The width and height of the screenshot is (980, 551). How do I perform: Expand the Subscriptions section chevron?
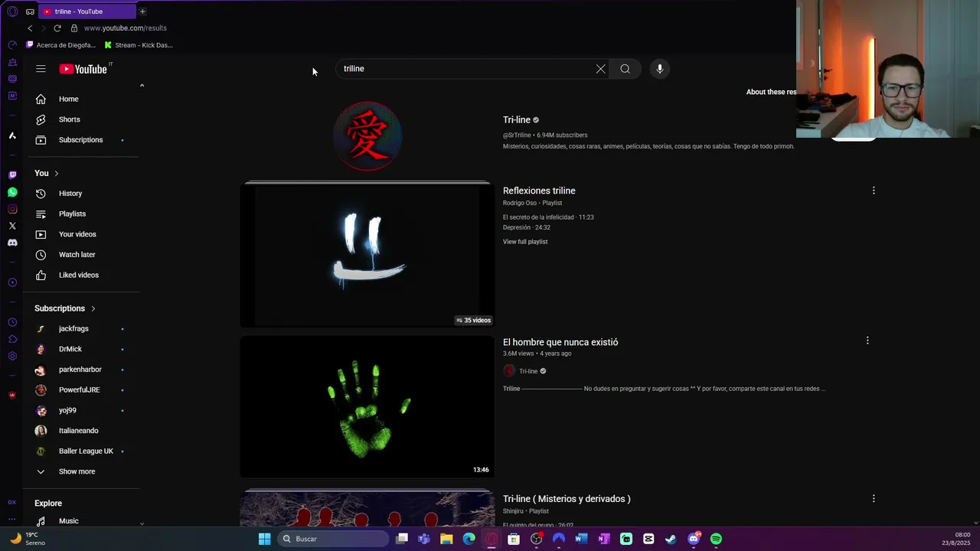pyautogui.click(x=93, y=308)
